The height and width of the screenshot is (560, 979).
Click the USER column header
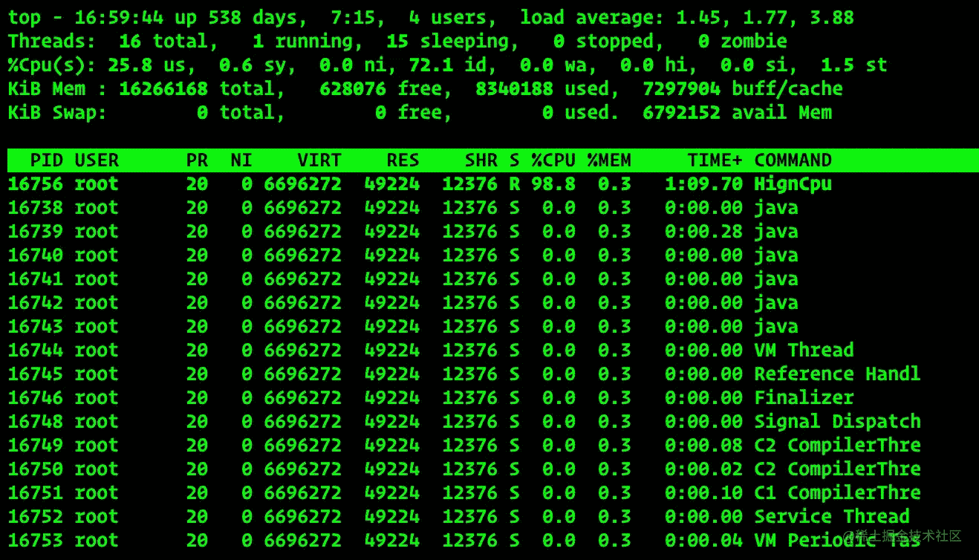97,160
